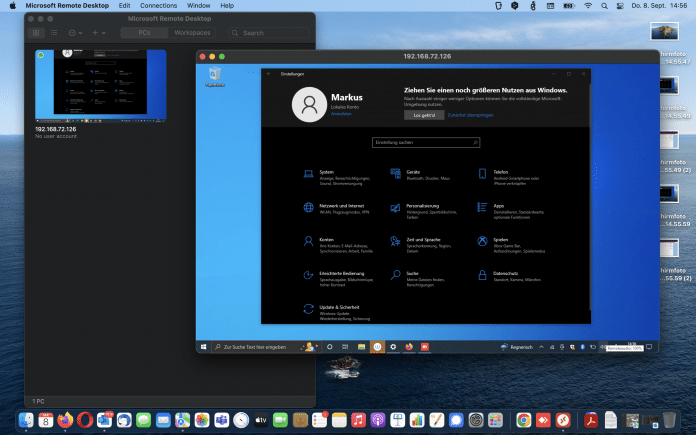696x435 pixels.
Task: Switch to grid view in Remote Desktop toolbar
Action: [x=36, y=33]
